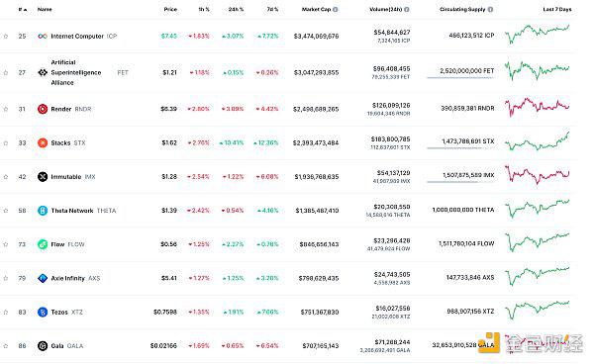The width and height of the screenshot is (594, 364).
Task: Sort table by 24h % column
Action: pyautogui.click(x=236, y=10)
